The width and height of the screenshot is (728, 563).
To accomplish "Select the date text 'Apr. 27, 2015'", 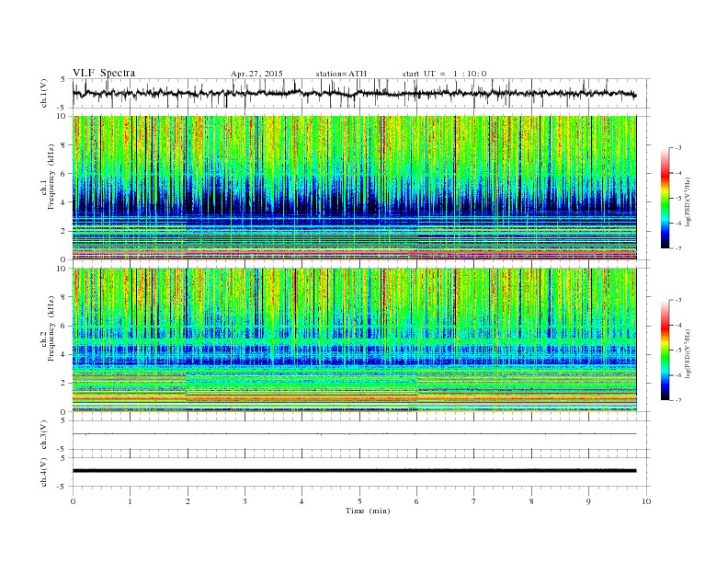I will 256,74.
